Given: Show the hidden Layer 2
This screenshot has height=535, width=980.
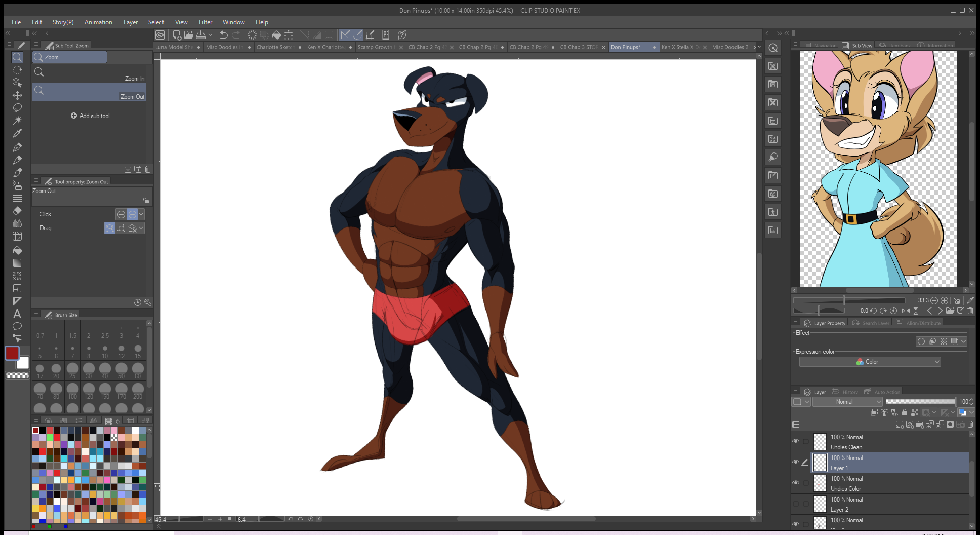Looking at the screenshot, I should click(796, 504).
